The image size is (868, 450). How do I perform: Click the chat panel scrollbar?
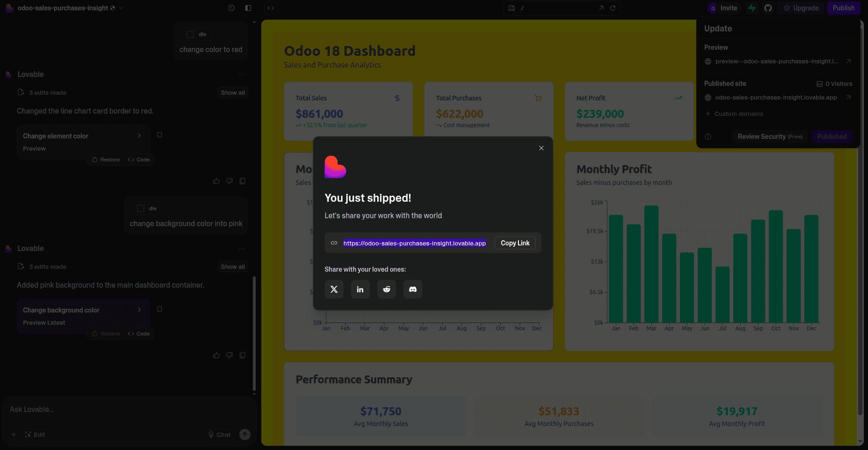coord(254,333)
